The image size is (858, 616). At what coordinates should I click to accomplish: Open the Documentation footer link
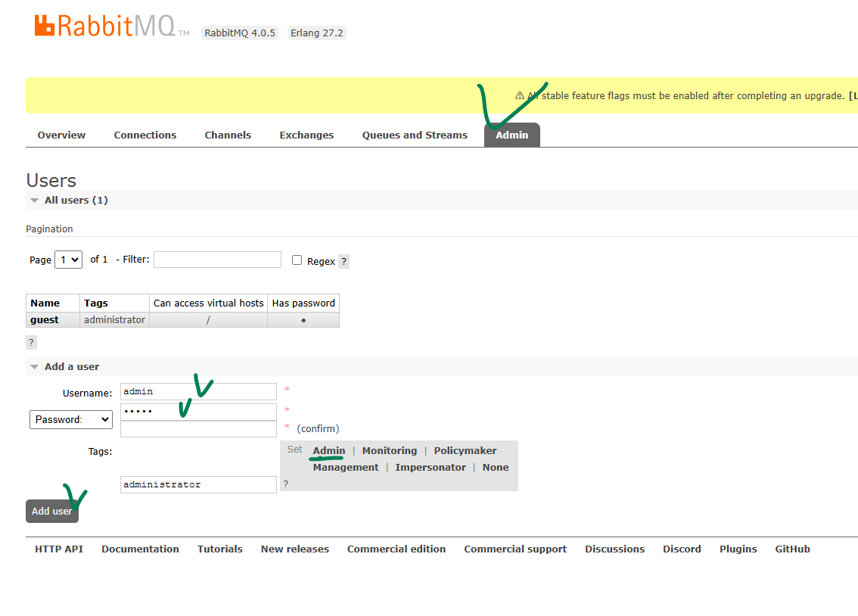click(x=140, y=549)
